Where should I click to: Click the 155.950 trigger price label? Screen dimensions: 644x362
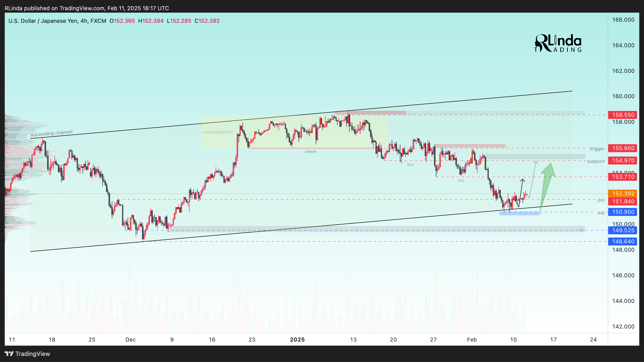click(623, 148)
